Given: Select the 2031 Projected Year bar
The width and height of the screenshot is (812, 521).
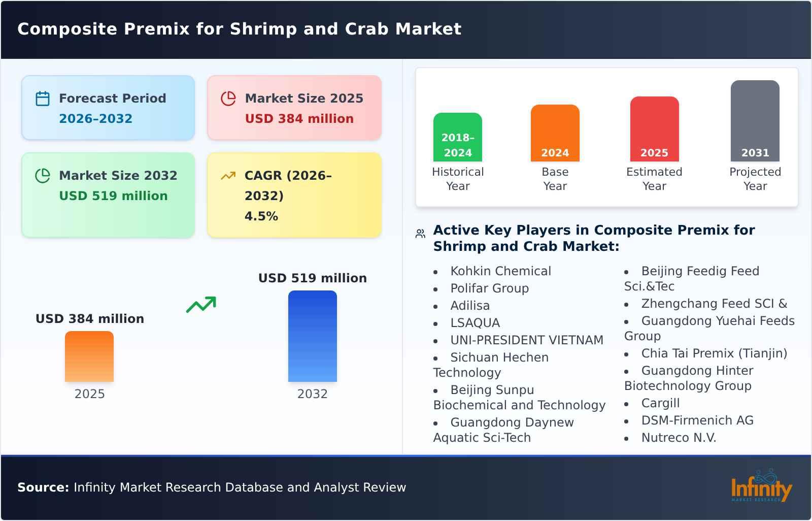Looking at the screenshot, I should coord(755,122).
